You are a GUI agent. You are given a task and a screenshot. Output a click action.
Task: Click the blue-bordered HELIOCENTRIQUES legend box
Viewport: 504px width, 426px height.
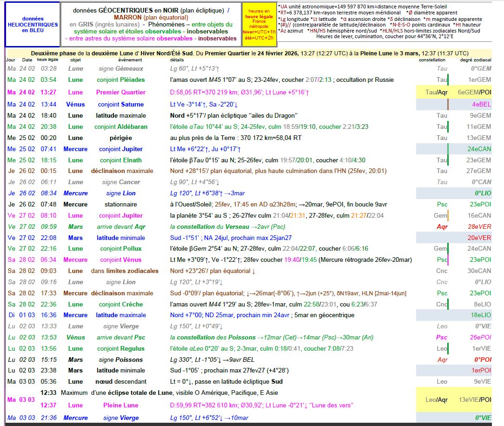(x=33, y=24)
